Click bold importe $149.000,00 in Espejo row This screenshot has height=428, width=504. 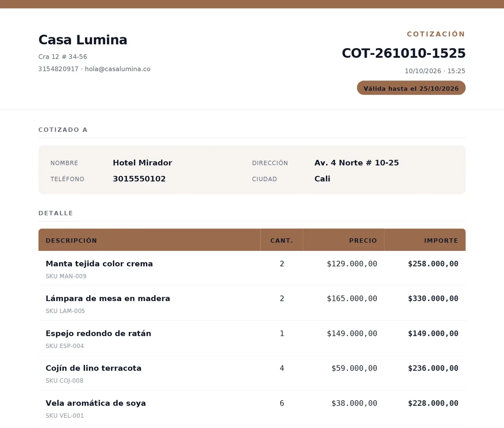pyautogui.click(x=433, y=333)
